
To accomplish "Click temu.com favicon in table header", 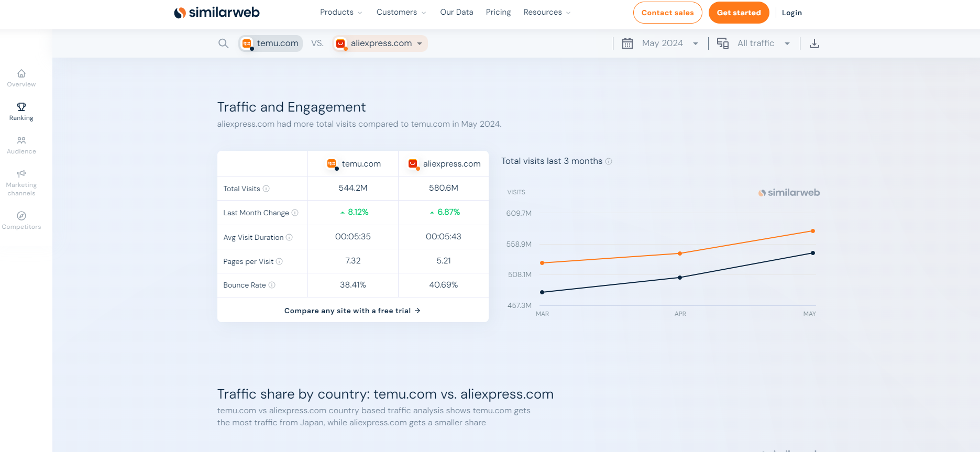I will 332,164.
